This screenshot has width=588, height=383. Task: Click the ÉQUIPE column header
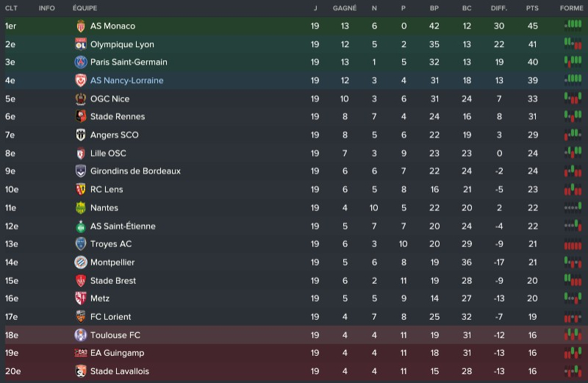click(x=85, y=8)
